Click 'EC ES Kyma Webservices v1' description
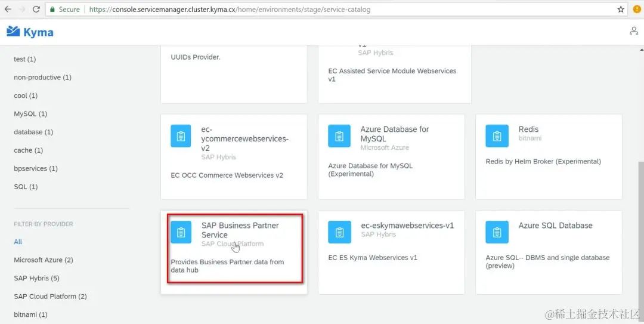644x324 pixels. (x=373, y=258)
